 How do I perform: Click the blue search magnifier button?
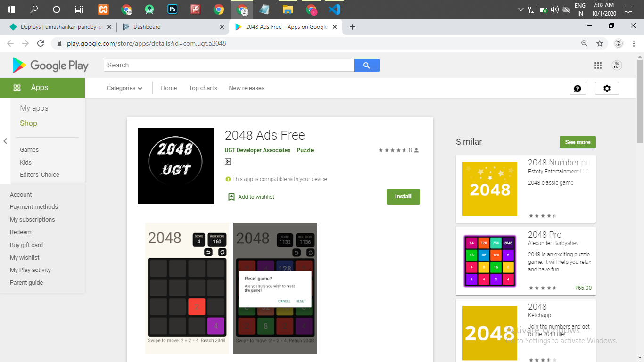367,65
